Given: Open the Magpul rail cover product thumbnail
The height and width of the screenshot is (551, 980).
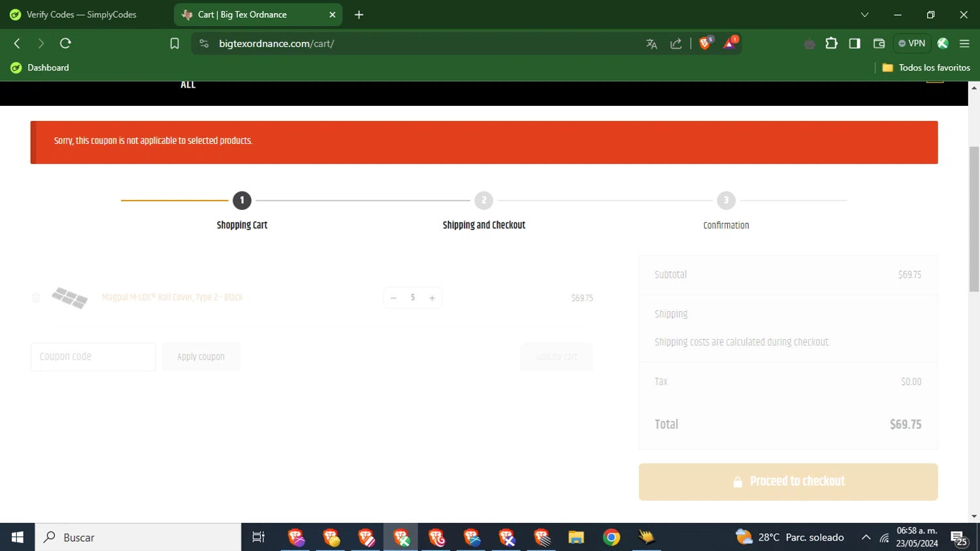Looking at the screenshot, I should (x=70, y=297).
